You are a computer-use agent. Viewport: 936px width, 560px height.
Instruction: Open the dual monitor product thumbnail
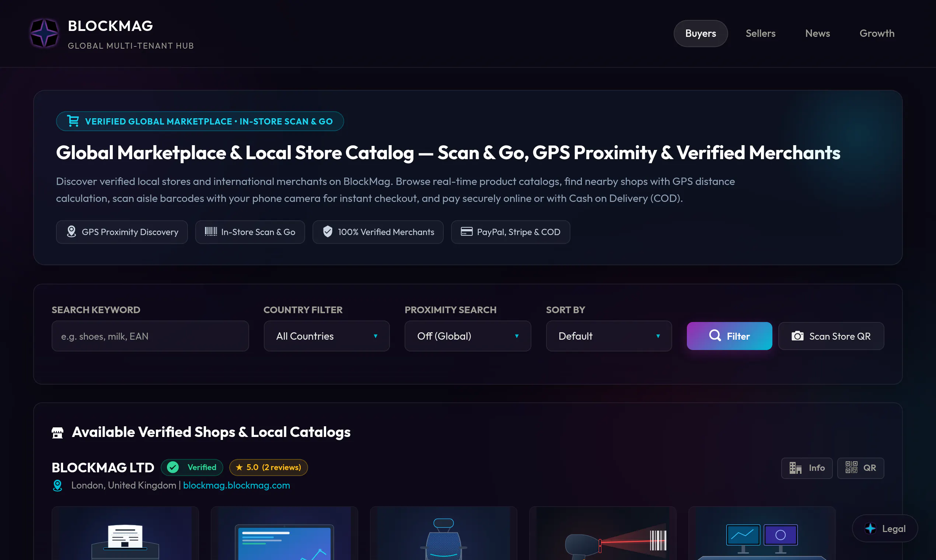click(x=762, y=533)
